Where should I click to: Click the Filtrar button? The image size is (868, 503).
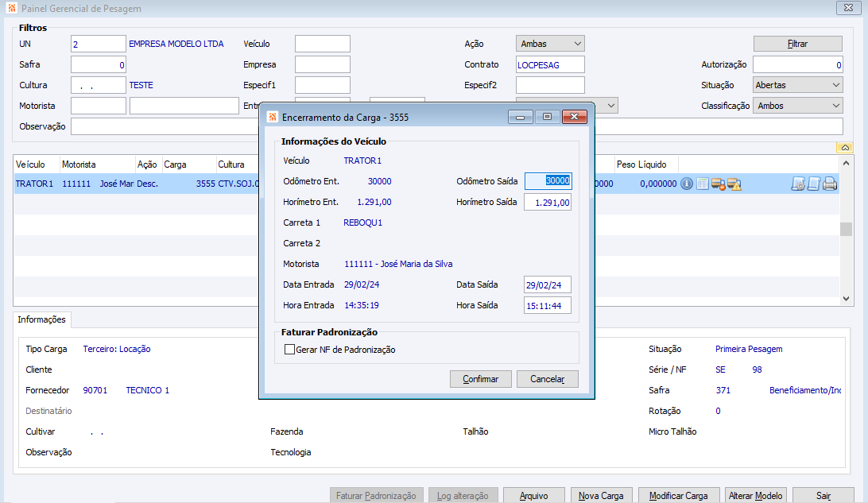pos(798,44)
